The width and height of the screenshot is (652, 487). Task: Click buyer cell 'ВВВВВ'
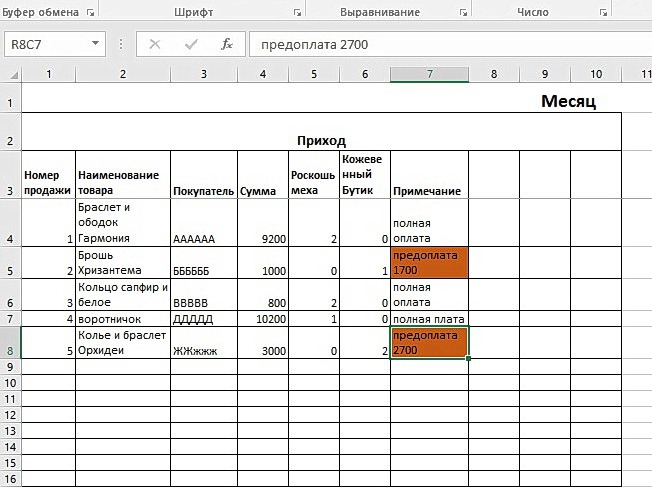click(x=204, y=294)
